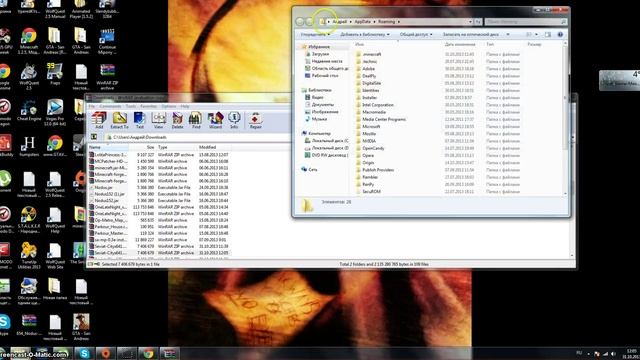Viewport: 640px width, 360px height.
Task: Select Загрузки in Explorer navigation pane
Action: pyautogui.click(x=320, y=54)
